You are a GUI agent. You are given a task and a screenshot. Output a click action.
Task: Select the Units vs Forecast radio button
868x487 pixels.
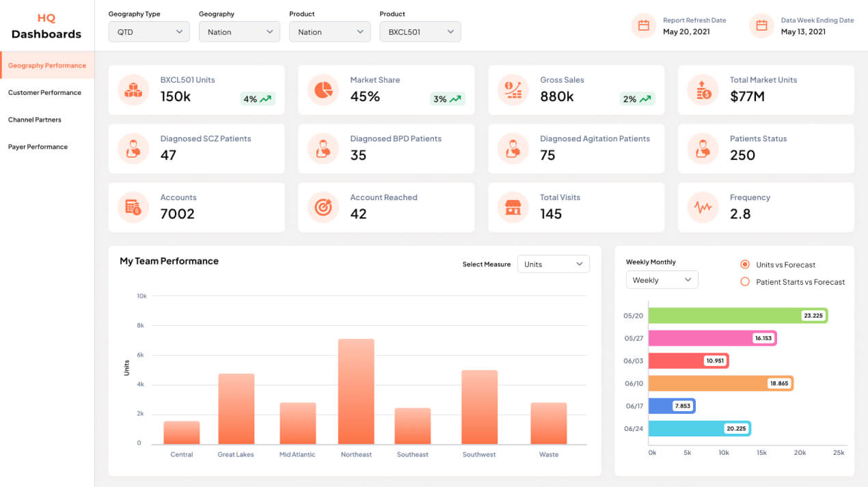coord(745,264)
